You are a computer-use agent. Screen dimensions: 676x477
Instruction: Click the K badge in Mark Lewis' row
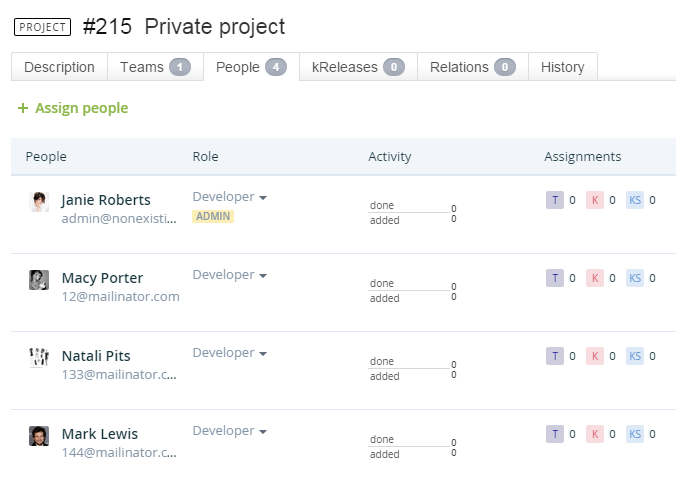pos(595,434)
